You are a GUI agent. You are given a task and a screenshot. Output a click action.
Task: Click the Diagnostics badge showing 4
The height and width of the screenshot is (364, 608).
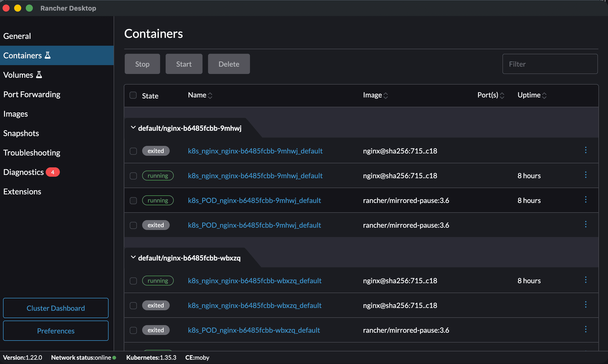pos(53,172)
